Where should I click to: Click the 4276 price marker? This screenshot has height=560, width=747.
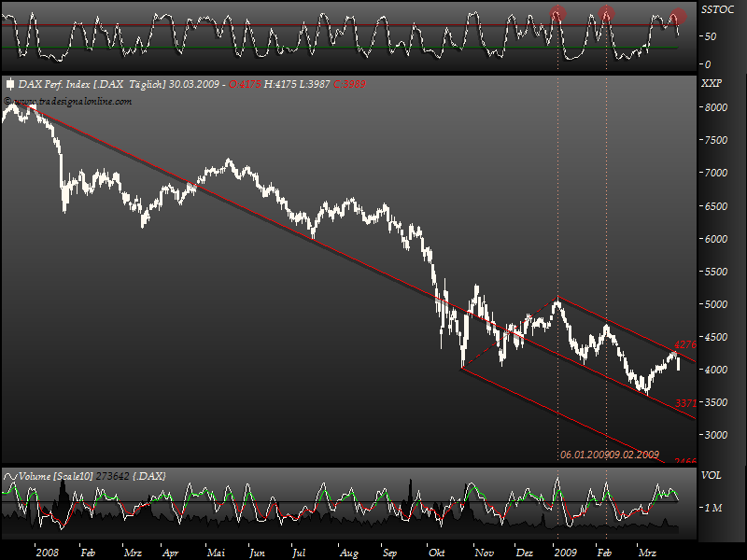pos(684,344)
